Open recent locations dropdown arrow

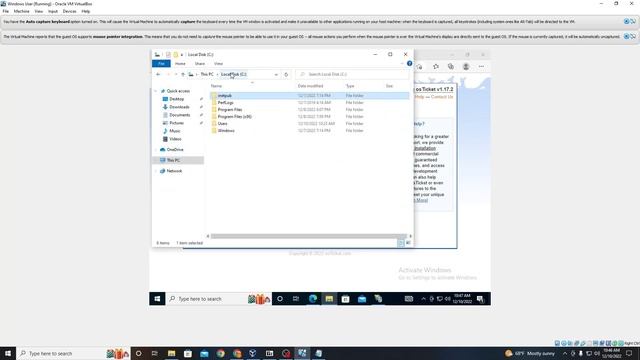coord(176,74)
